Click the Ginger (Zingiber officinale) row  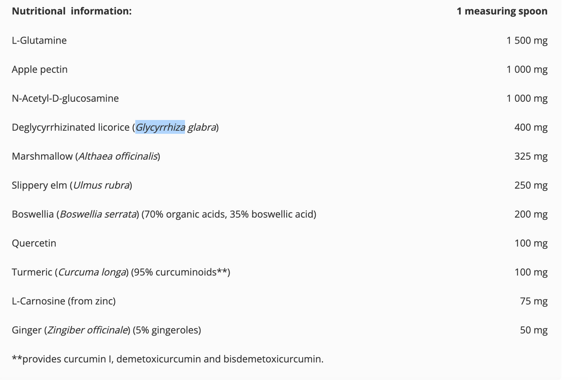tap(280, 330)
